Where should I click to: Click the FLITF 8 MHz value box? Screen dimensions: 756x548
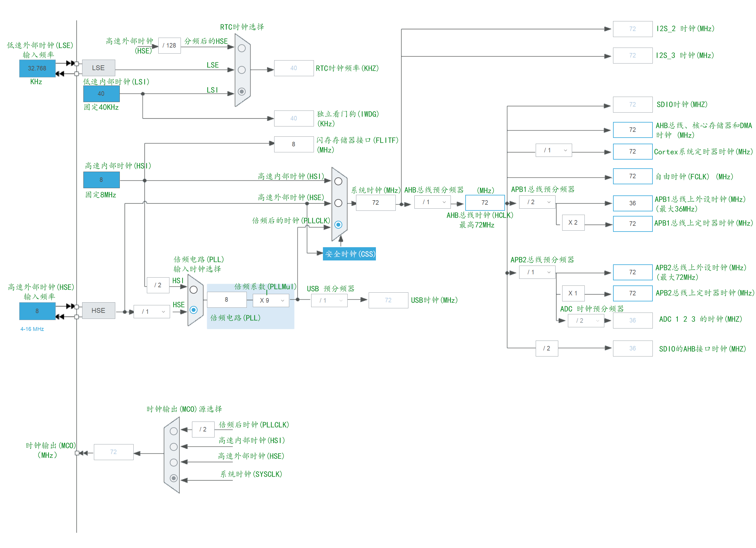tap(294, 145)
